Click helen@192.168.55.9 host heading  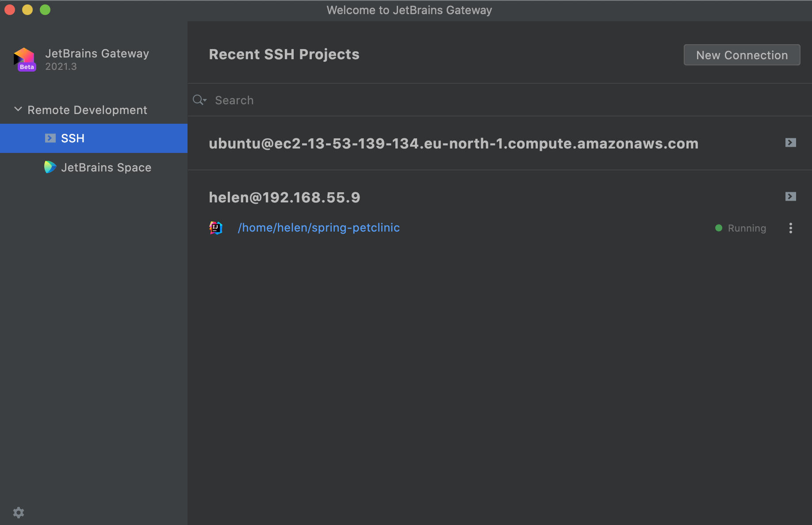(284, 198)
